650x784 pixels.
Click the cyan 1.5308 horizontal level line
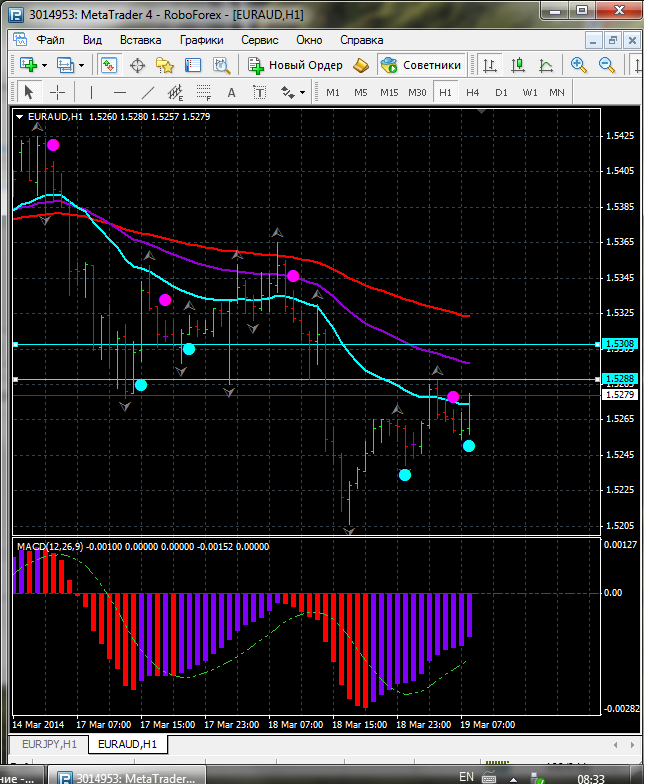click(x=300, y=344)
